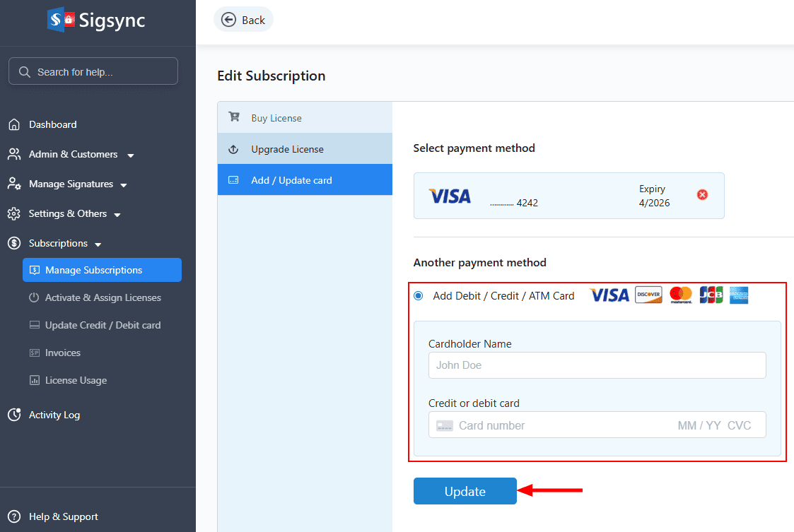The height and width of the screenshot is (532, 794).
Task: Click the Invoices sidebar icon
Action: (x=34, y=353)
